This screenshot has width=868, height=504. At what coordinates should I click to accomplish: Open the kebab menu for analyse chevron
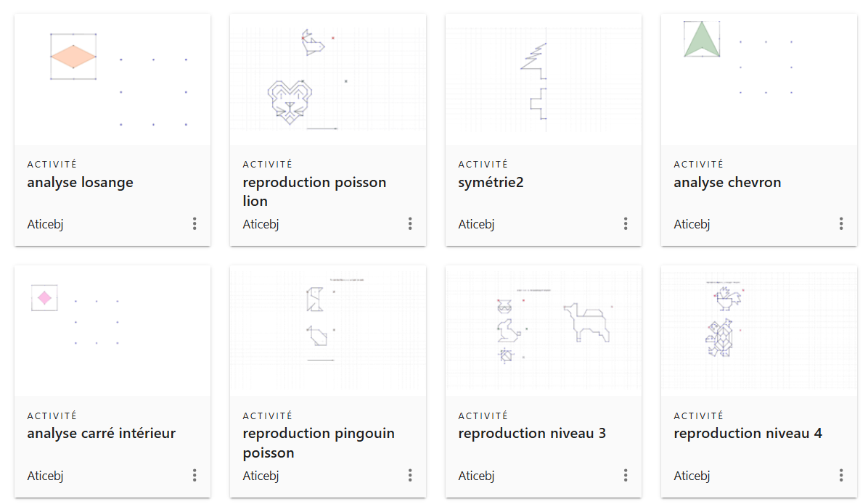(841, 224)
